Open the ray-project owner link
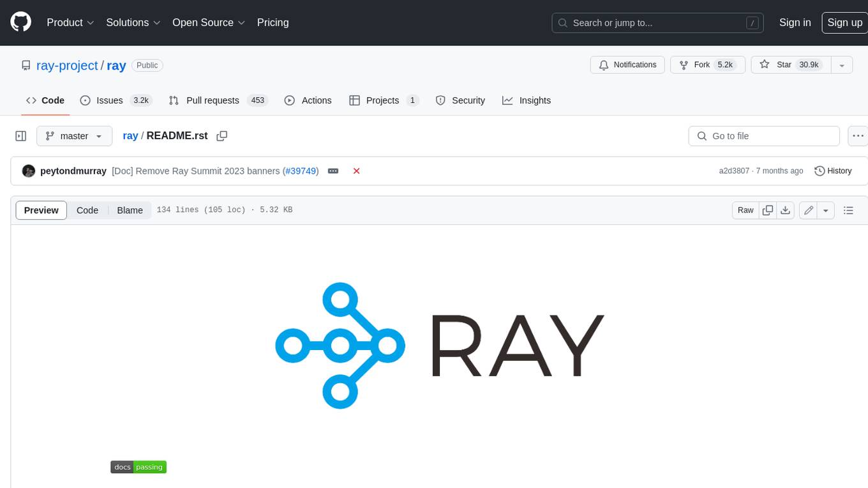This screenshot has width=868, height=488. pos(67,65)
